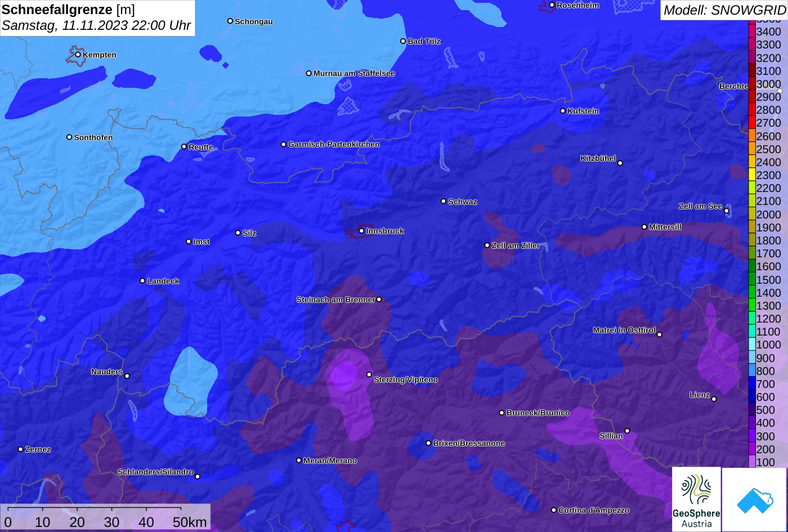Screen dimensions: 788x532
Task: Select the Schwaz town label
Action: pyautogui.click(x=463, y=202)
